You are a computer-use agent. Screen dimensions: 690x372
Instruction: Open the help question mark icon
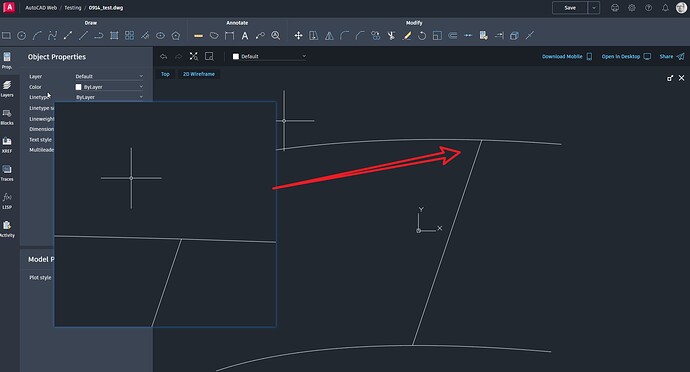[648, 8]
